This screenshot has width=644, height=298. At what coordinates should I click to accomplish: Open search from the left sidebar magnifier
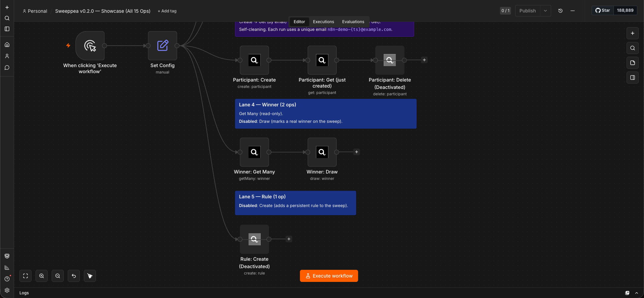pos(7,18)
